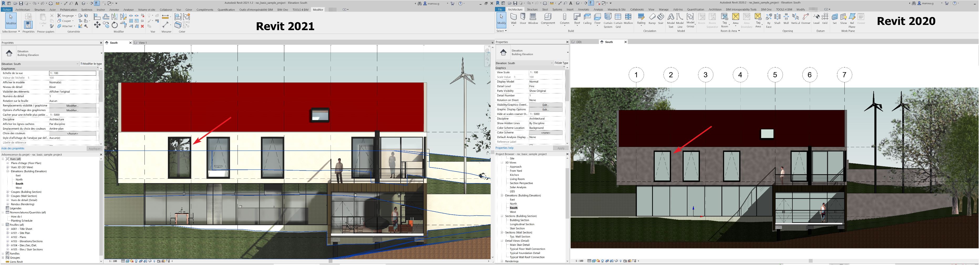Choose the Component tool in Revit 2020
Viewport: 980px width, 265px height.
tap(548, 19)
